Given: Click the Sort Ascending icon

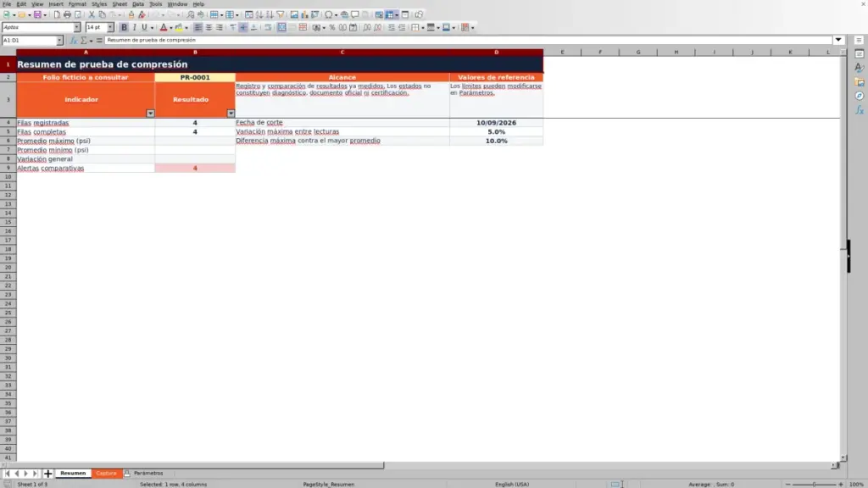Looking at the screenshot, I should [259, 14].
